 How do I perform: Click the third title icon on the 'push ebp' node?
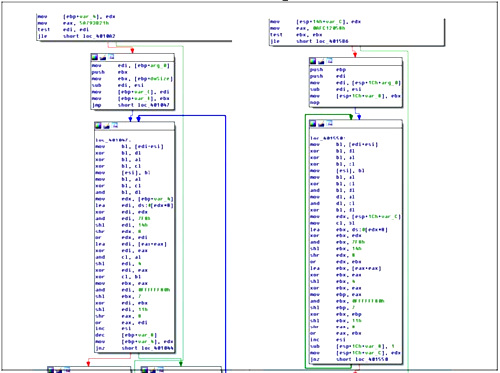(329, 61)
